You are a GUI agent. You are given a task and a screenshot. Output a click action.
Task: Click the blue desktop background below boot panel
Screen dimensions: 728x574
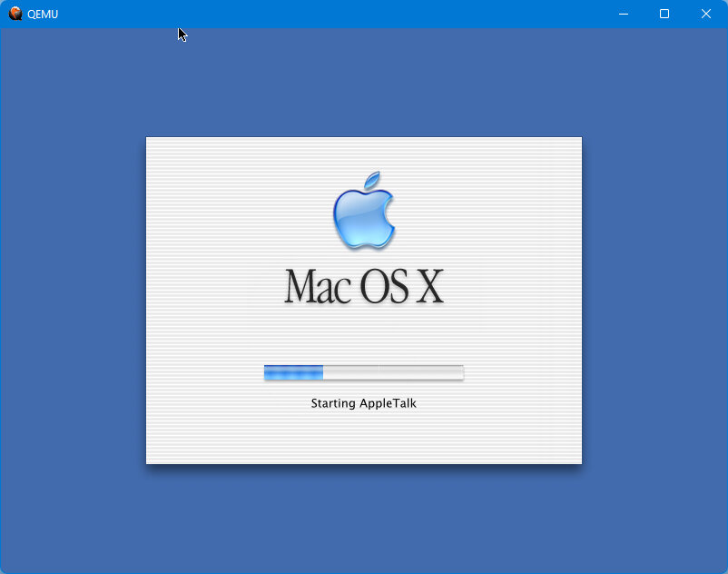point(363,518)
